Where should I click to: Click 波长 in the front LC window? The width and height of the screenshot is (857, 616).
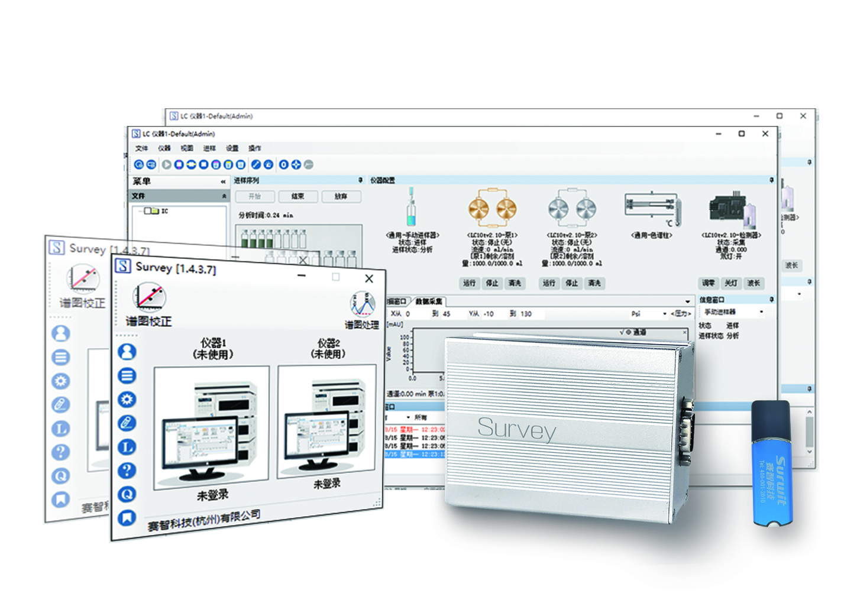tap(753, 283)
